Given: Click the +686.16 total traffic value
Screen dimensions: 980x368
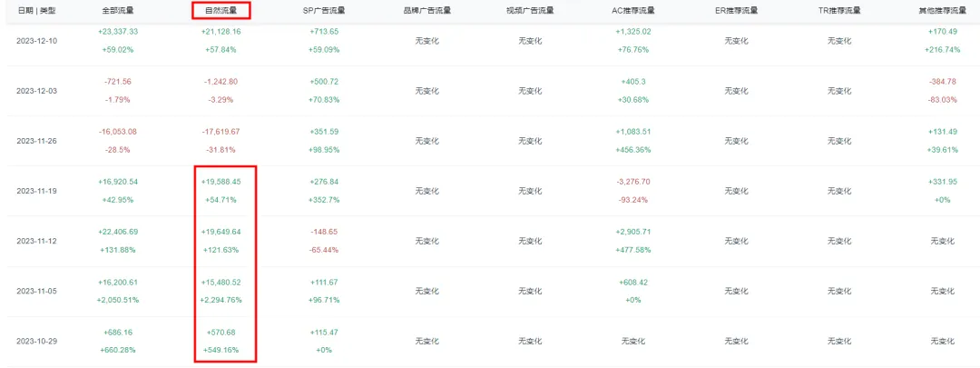Looking at the screenshot, I should [x=118, y=333].
